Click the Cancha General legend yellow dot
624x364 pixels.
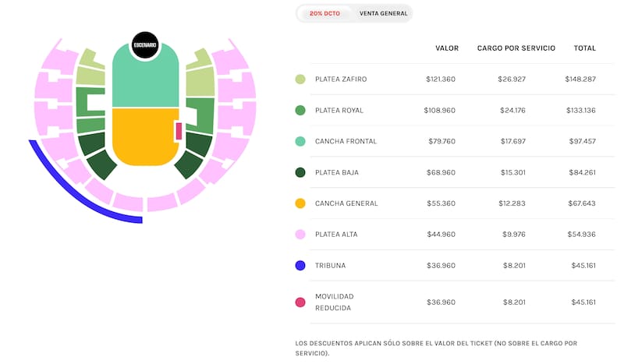click(x=300, y=203)
